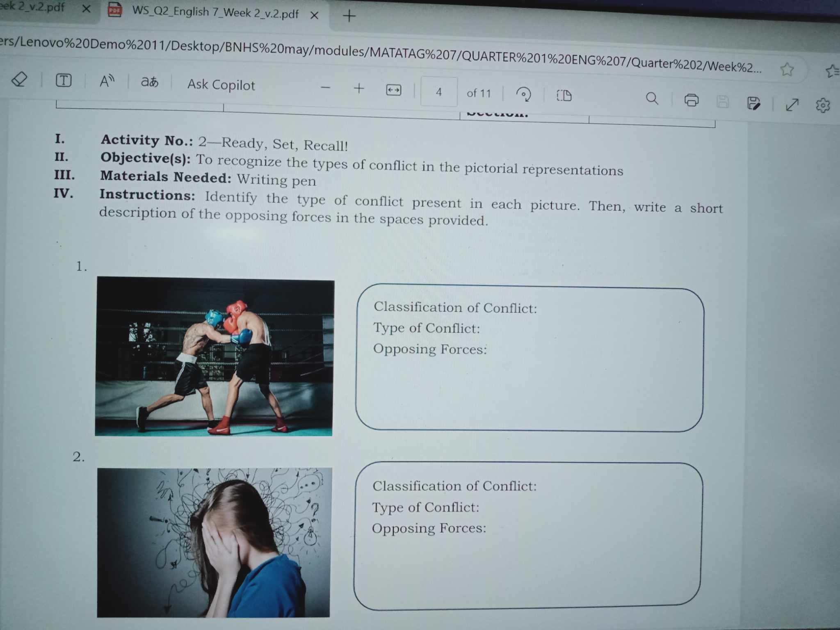This screenshot has height=630, width=840.
Task: Switch to WS_Q2_English 7_Week 2_v.2.pdf tab
Action: click(215, 12)
